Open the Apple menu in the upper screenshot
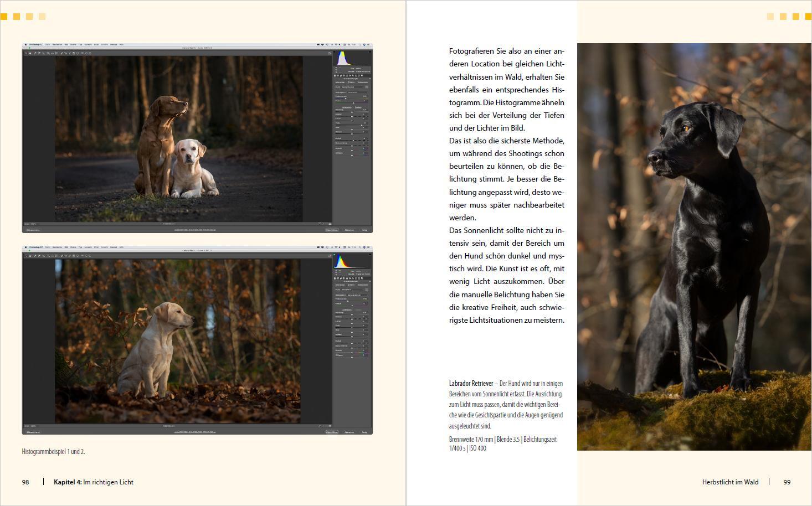The width and height of the screenshot is (812, 506). click(x=25, y=45)
